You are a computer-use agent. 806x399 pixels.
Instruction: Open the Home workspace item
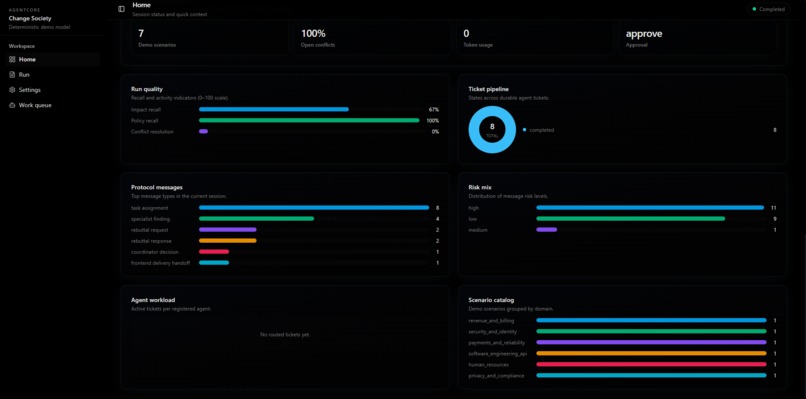pos(53,59)
